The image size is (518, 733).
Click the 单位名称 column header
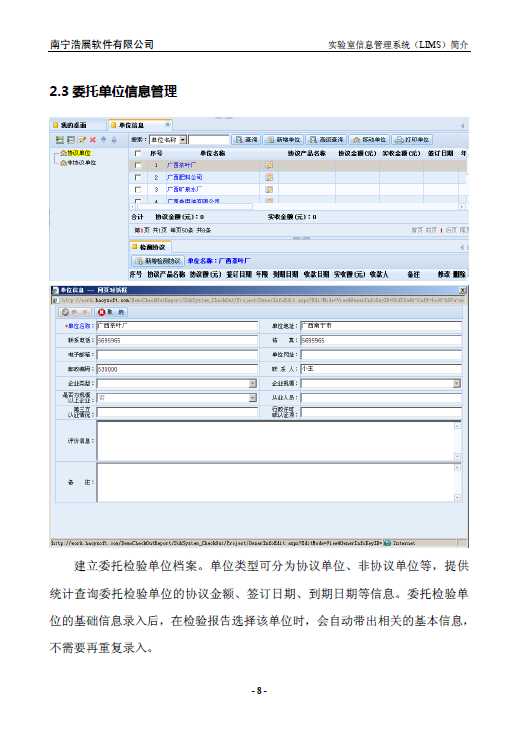pyautogui.click(x=213, y=153)
